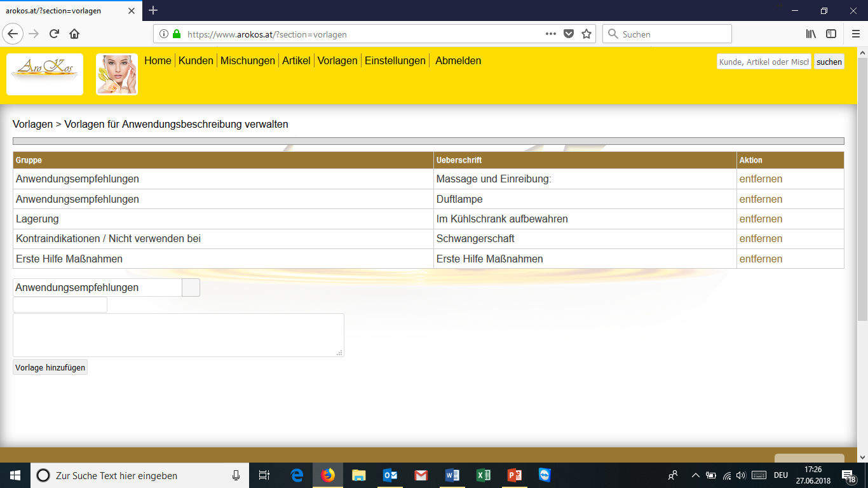Select the Lagerung group cell
The image size is (868, 488).
pos(223,219)
